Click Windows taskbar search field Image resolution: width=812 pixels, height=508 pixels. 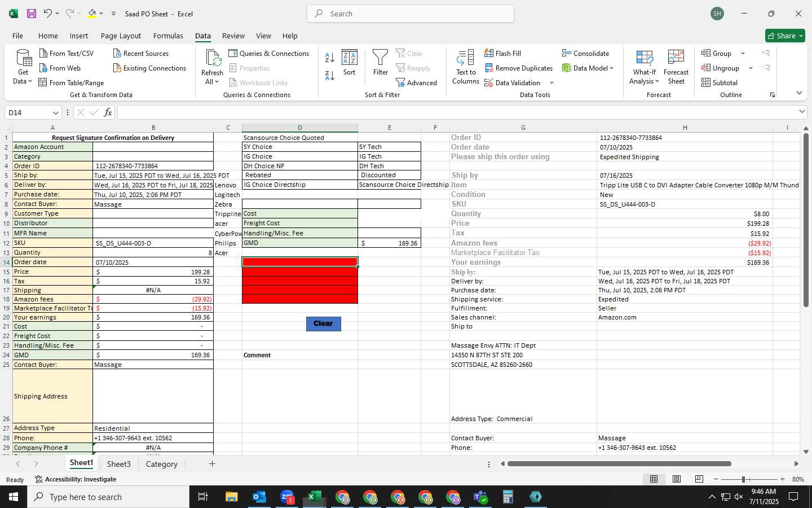(108, 497)
